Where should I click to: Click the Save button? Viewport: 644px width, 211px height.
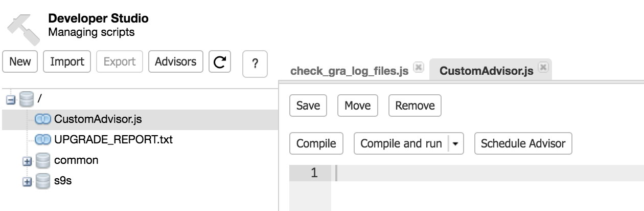308,106
